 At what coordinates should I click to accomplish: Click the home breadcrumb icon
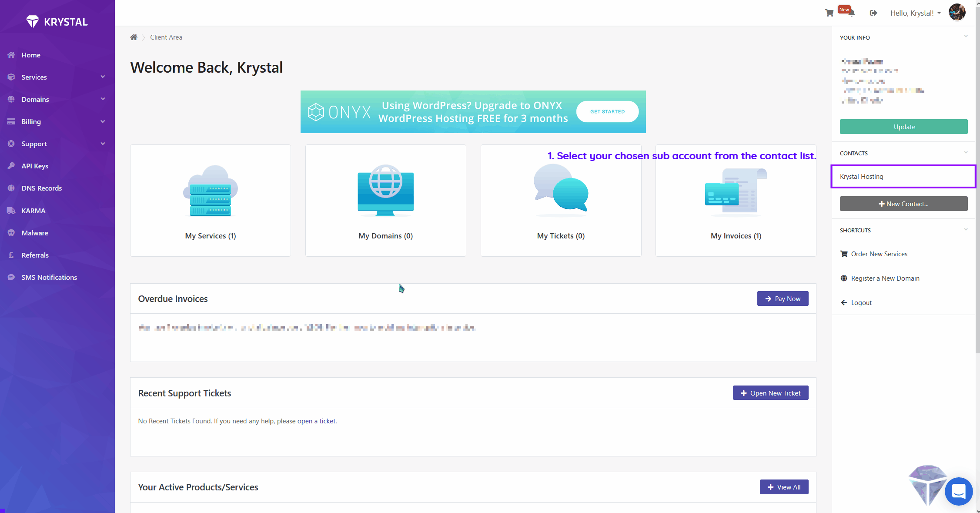point(134,37)
